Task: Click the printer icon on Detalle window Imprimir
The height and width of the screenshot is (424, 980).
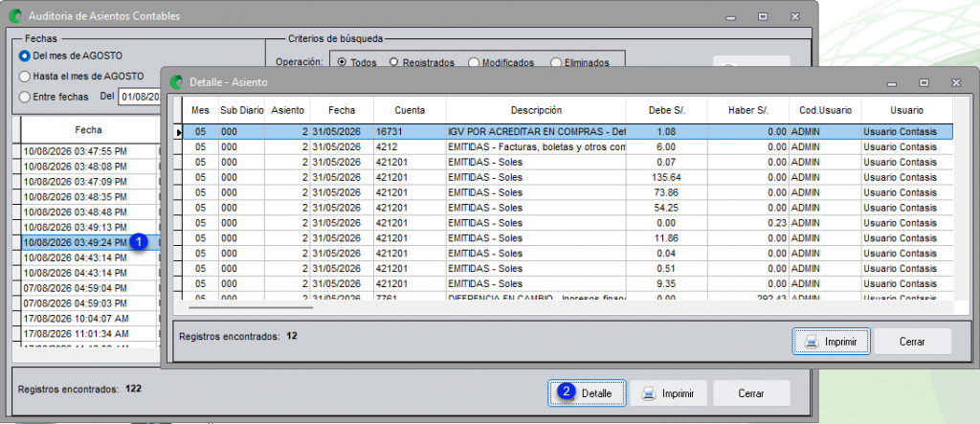Action: (811, 342)
